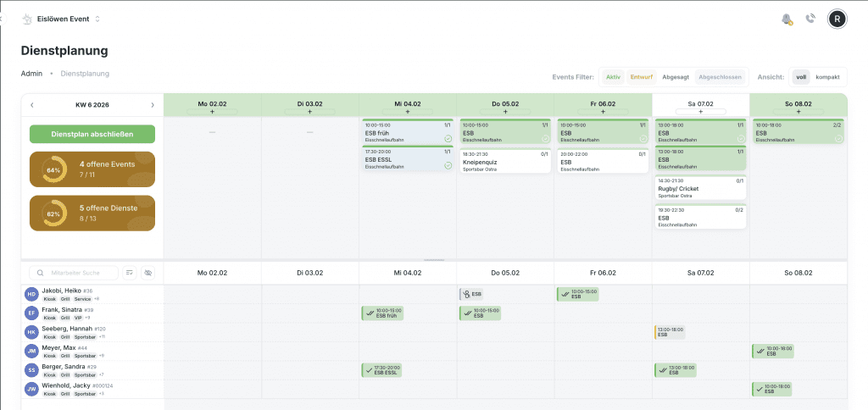Add event with plus on Mo 02.02

pos(212,112)
